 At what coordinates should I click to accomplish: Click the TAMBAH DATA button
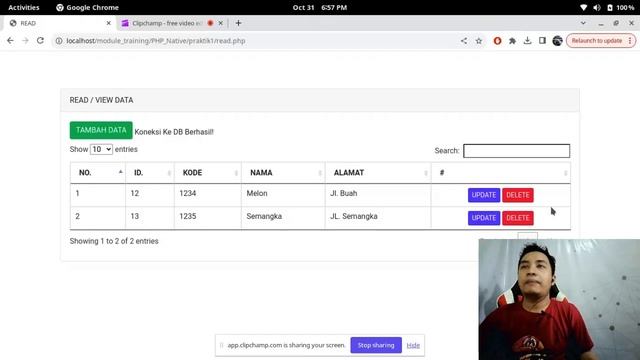click(101, 130)
